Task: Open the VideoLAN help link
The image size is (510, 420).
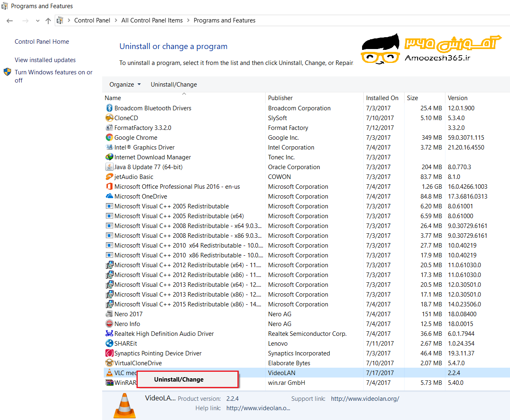Action: click(x=258, y=408)
